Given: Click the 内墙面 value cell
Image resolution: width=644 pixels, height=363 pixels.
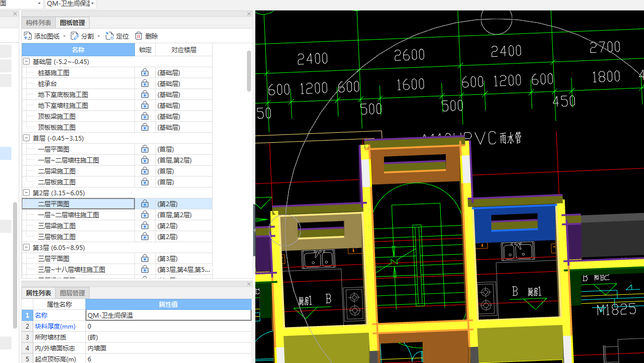Looking at the screenshot, I should (168, 348).
